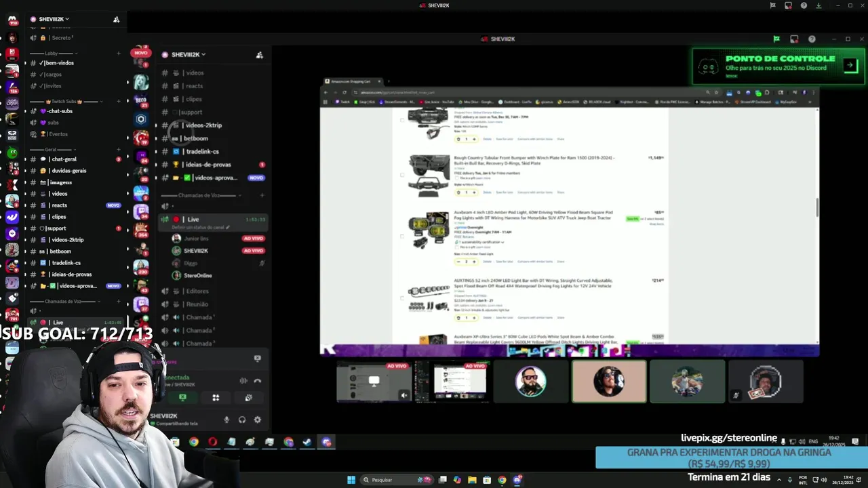The image size is (868, 488).
Task: Unmute the first AO VIVO stream thumbnail
Action: [x=404, y=395]
